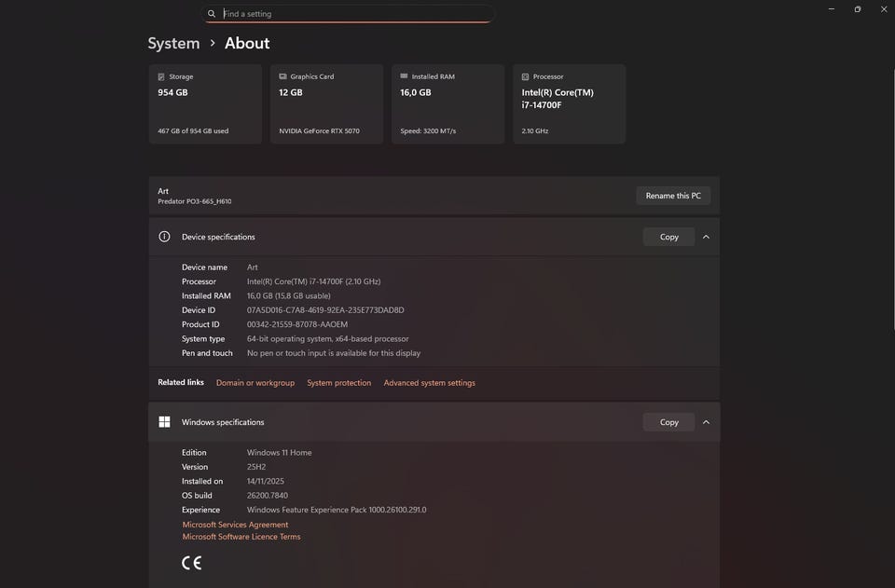Focus the Find a setting search field
This screenshot has width=895, height=588.
click(354, 14)
